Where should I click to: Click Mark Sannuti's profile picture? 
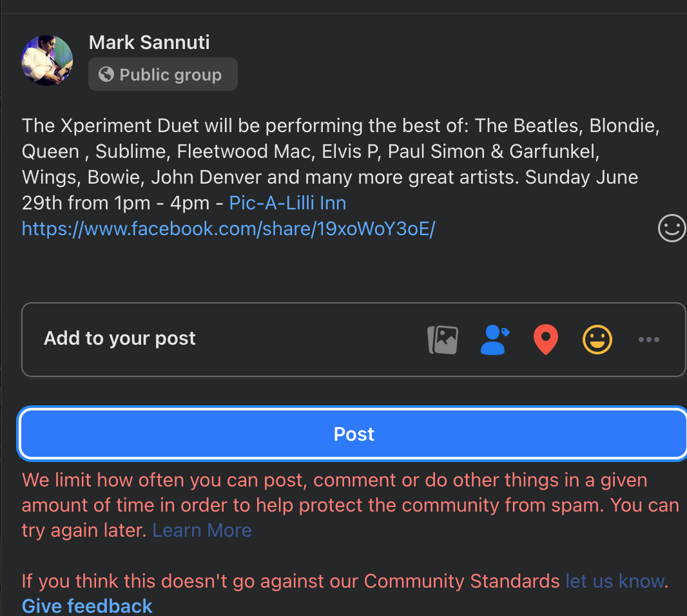pyautogui.click(x=47, y=61)
